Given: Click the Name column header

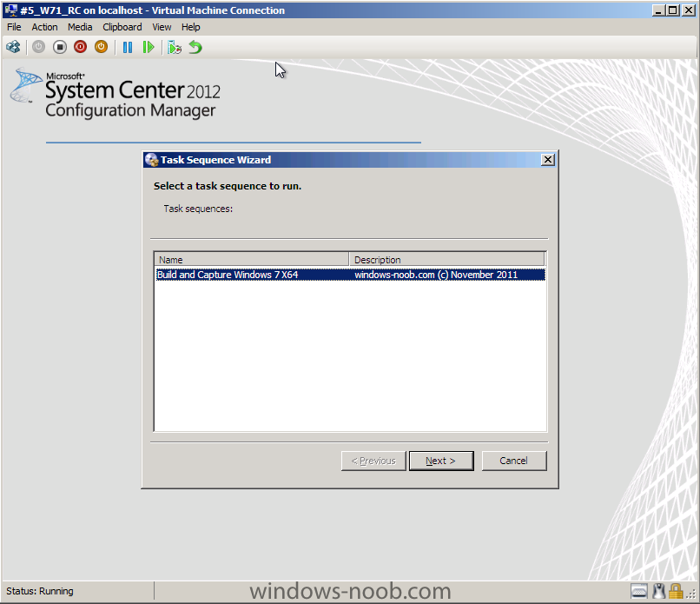Looking at the screenshot, I should point(251,260).
